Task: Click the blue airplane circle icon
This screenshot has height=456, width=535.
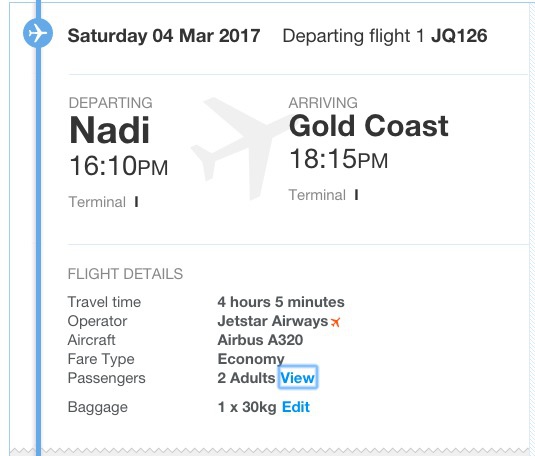Action: tap(38, 33)
